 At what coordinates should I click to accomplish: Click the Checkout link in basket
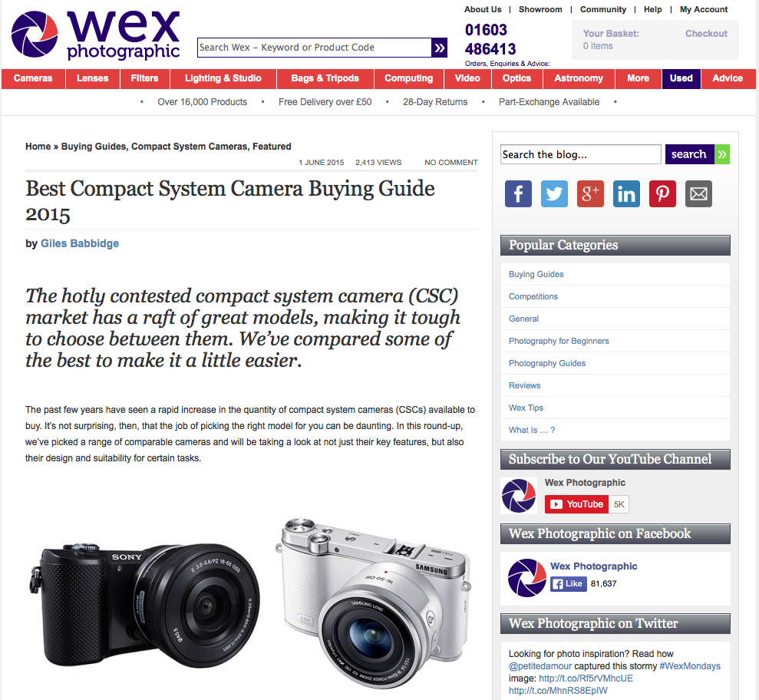706,34
